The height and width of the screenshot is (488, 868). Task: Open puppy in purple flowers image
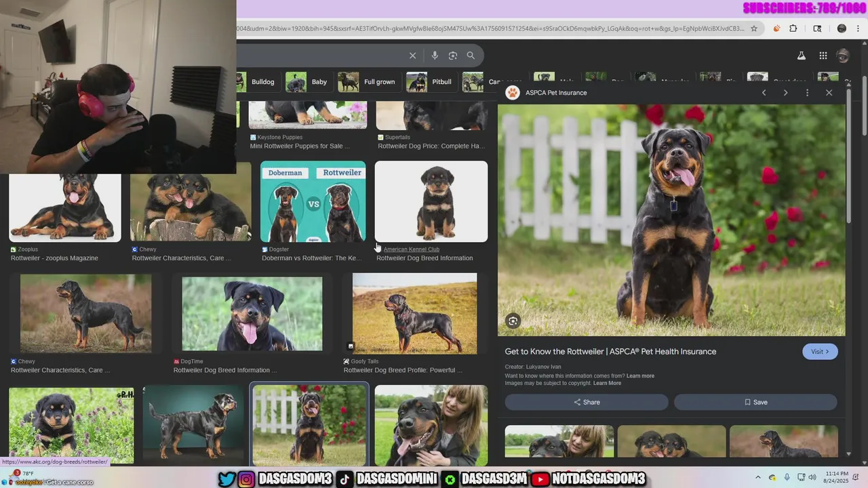[x=71, y=426]
